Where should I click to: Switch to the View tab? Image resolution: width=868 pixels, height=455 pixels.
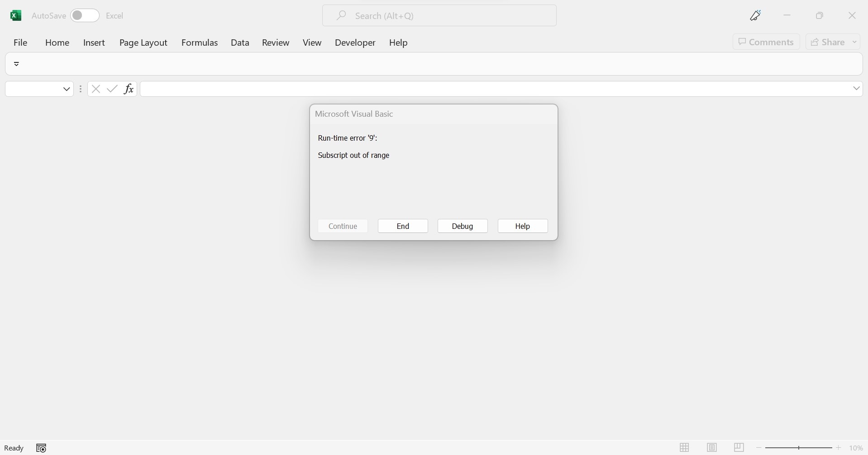(x=312, y=43)
